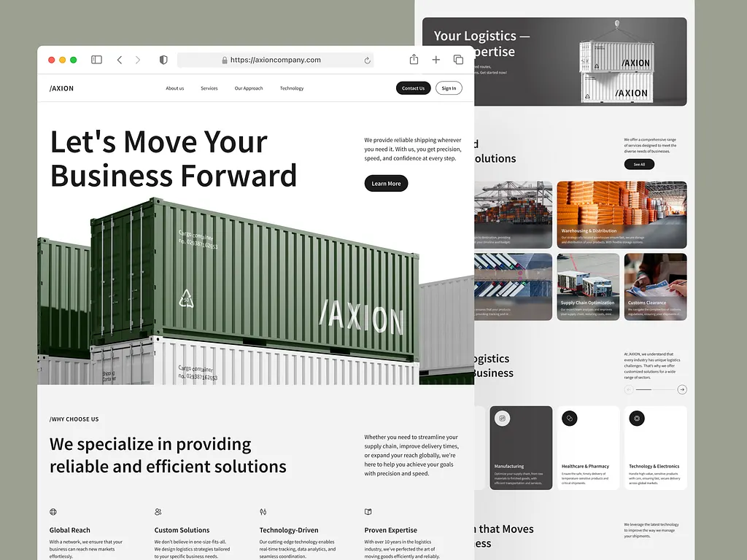Click the share icon in the browser toolbar
This screenshot has width=747, height=560.
coord(414,59)
